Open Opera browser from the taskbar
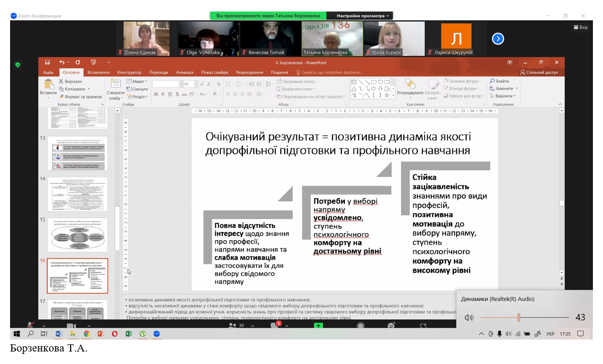603x364 pixels. coord(115,333)
